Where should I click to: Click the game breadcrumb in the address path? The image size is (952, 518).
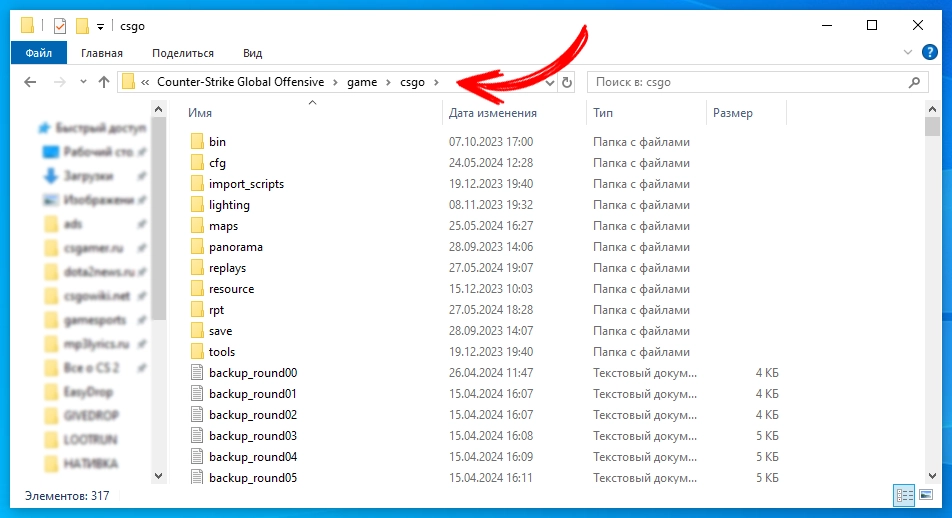tap(362, 82)
